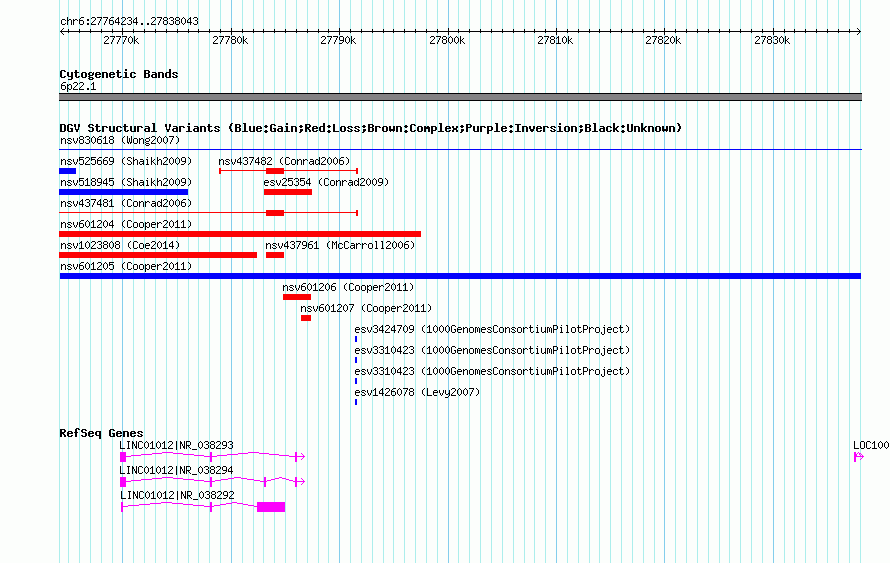Click the 27780k ruler tick label
This screenshot has width=890, height=563.
point(230,40)
